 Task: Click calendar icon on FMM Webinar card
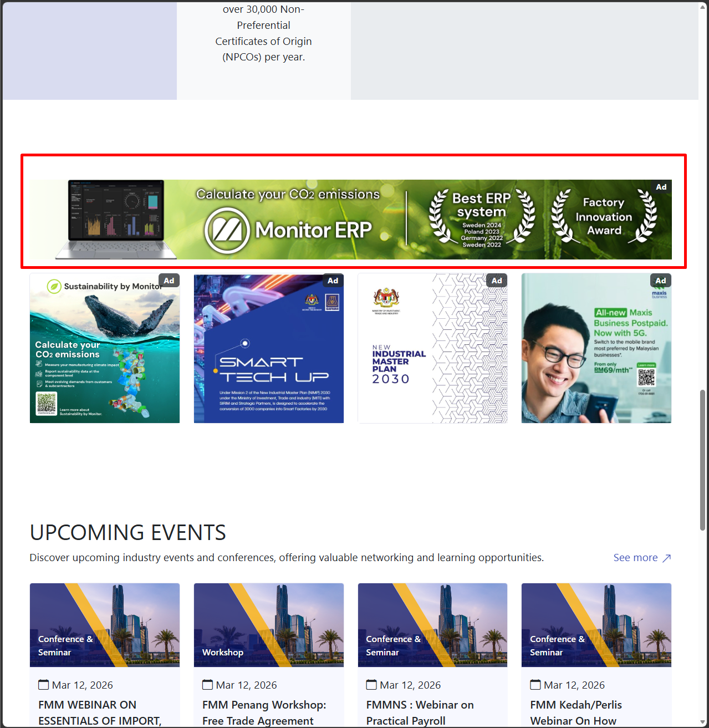point(43,685)
